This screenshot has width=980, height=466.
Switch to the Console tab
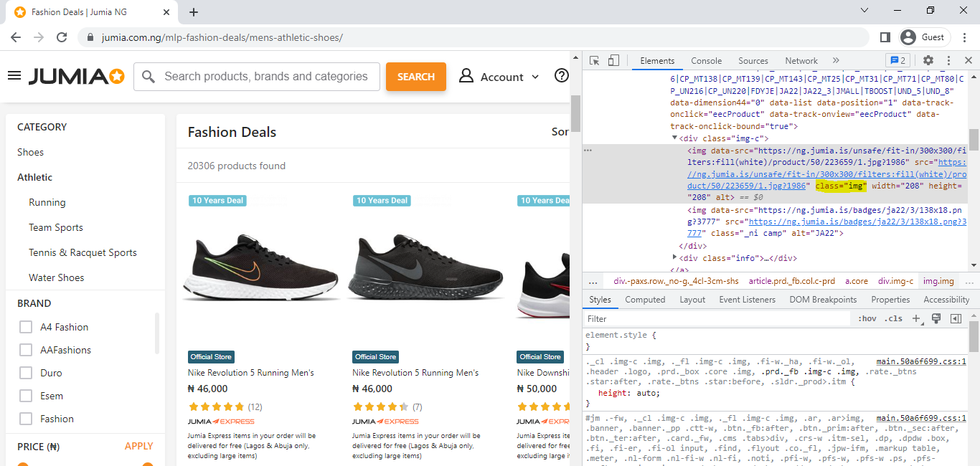click(707, 61)
